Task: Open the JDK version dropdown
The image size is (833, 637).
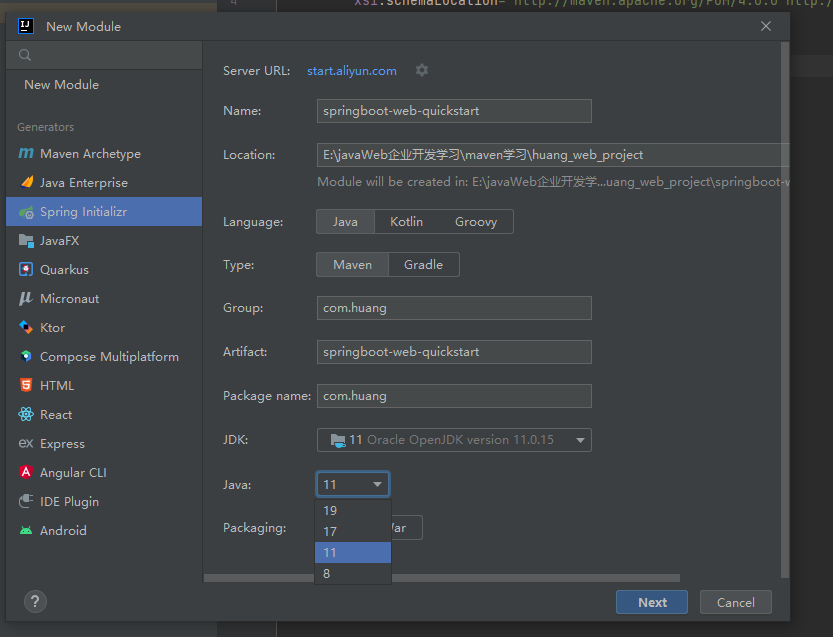Action: click(x=580, y=440)
